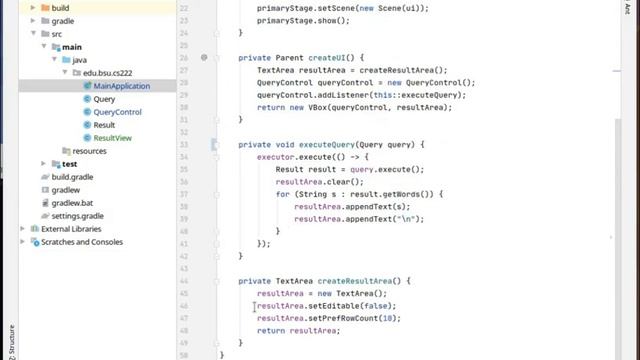The image size is (640, 360).
Task: Click the gutter icon beside createUI
Action: tap(204, 58)
